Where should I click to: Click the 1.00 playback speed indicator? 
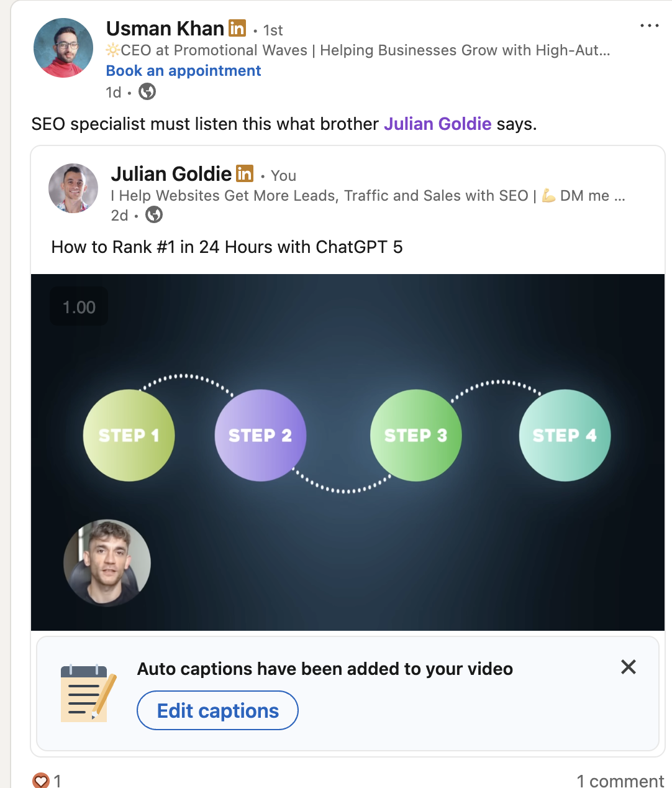(x=79, y=307)
